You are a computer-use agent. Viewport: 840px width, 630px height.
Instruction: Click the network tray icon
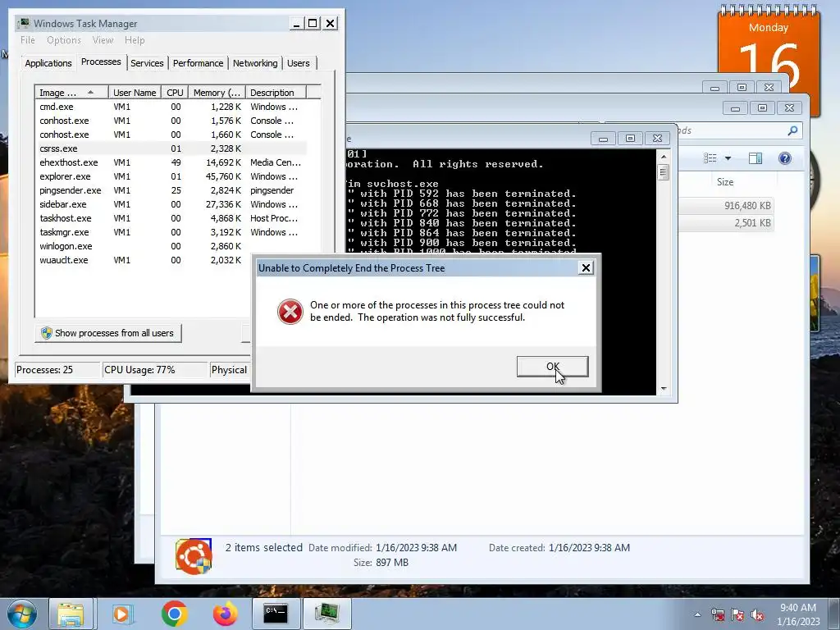click(717, 614)
